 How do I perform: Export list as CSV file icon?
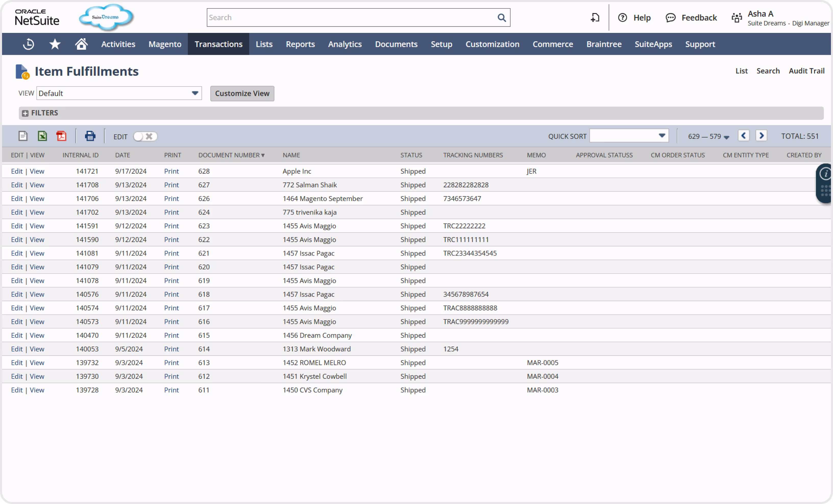click(23, 136)
